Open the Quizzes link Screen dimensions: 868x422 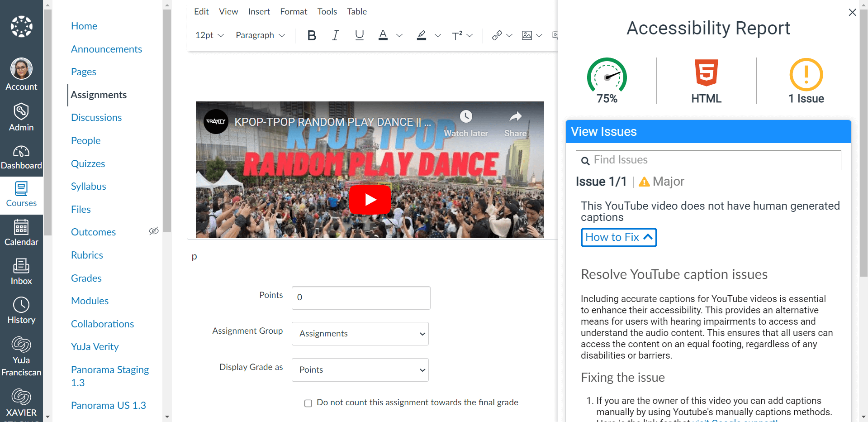coord(88,163)
